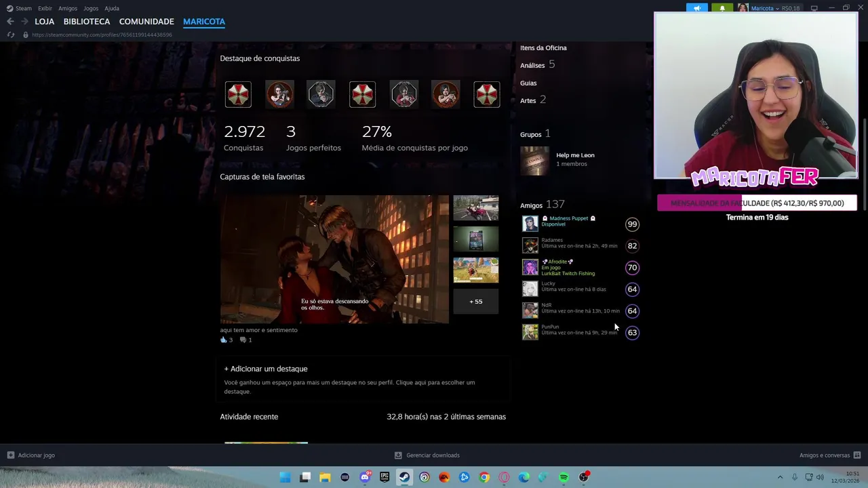This screenshot has height=488, width=868.
Task: Go forward with the navigation arrow
Action: coord(24,22)
